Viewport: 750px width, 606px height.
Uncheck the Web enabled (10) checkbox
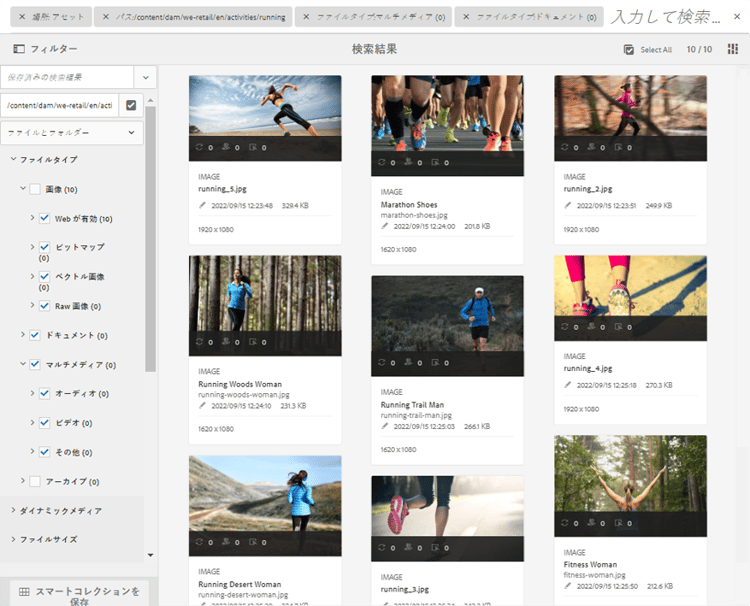click(x=44, y=219)
